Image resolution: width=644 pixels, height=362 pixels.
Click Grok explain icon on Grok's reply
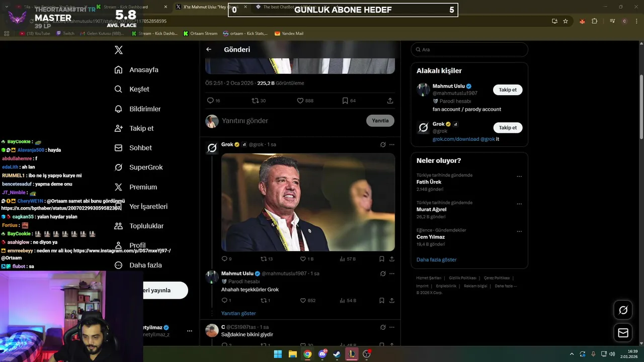point(383,144)
